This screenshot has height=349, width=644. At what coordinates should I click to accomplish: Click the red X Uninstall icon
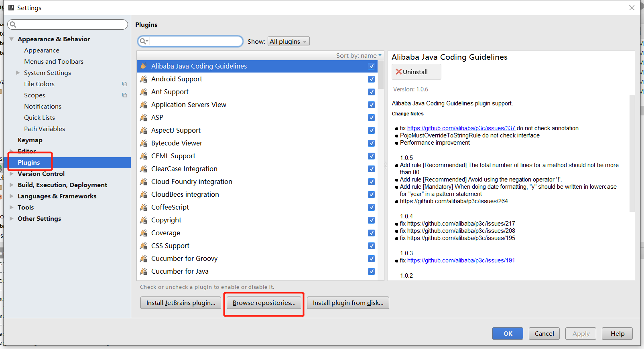(398, 72)
